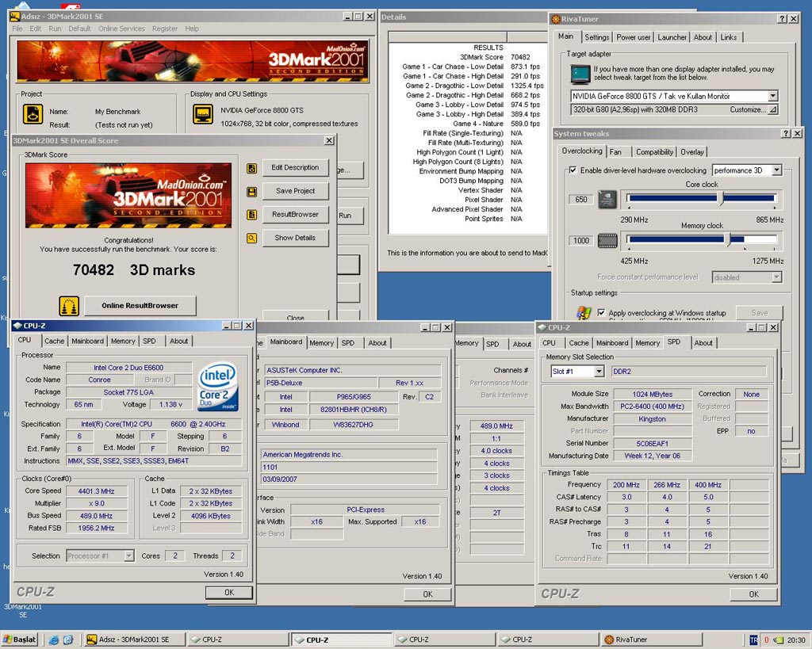Click the Save Project button
This screenshot has width=812, height=649.
tap(295, 191)
